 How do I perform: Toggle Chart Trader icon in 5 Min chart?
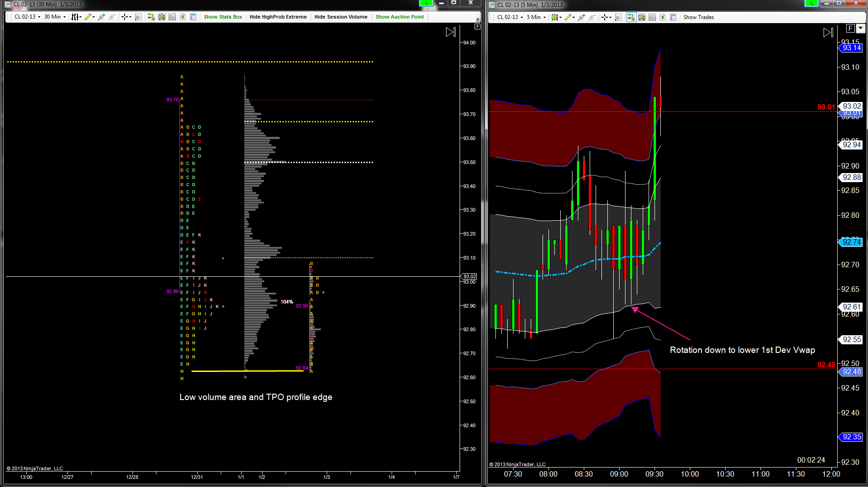tap(631, 17)
